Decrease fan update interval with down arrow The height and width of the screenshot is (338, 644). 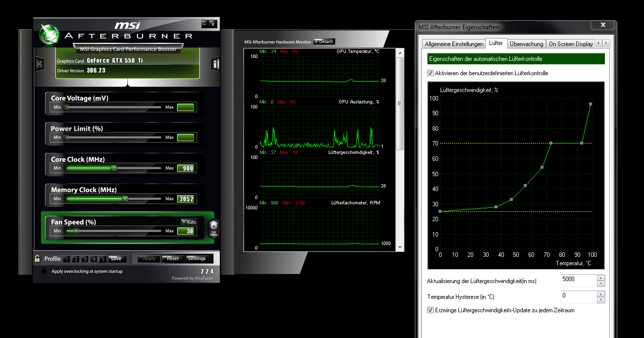600,284
